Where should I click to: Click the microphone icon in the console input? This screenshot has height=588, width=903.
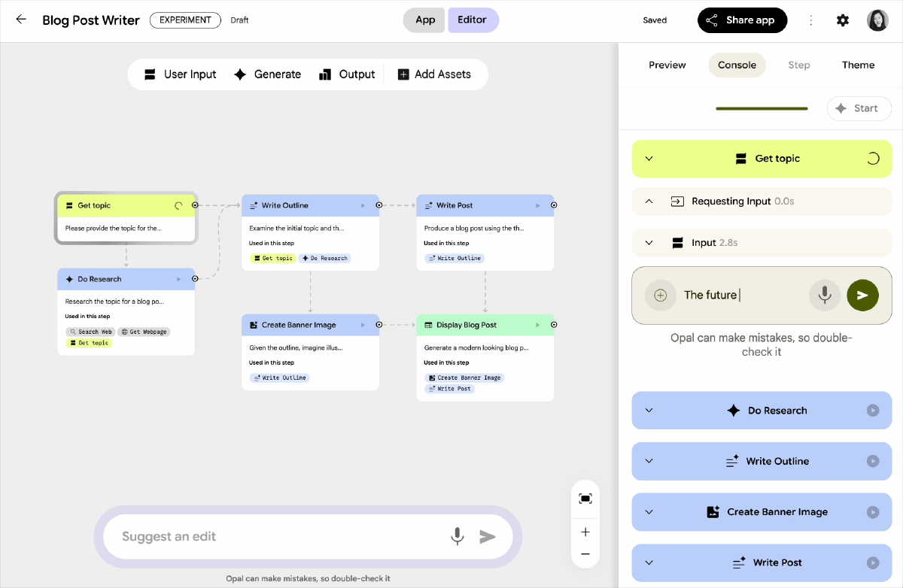point(825,296)
